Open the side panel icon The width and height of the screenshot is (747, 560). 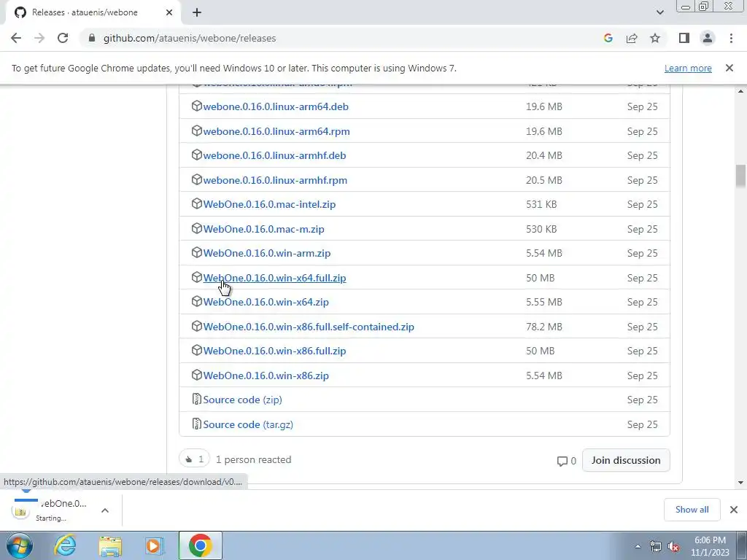pyautogui.click(x=684, y=38)
